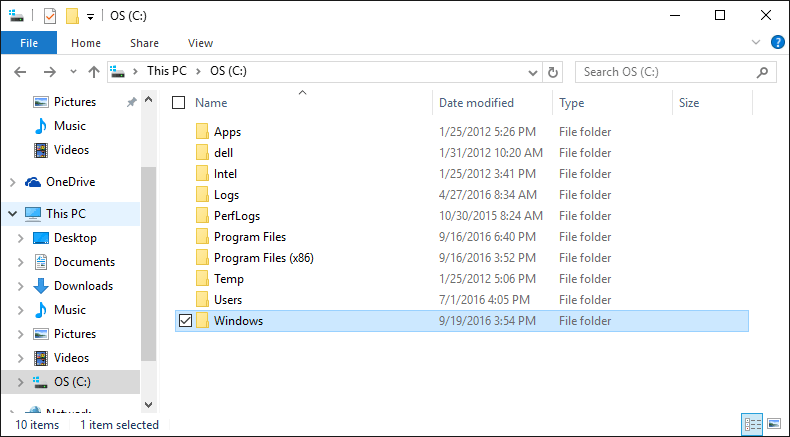Image resolution: width=790 pixels, height=437 pixels.
Task: Click This PC in the address path
Action: pyautogui.click(x=167, y=71)
